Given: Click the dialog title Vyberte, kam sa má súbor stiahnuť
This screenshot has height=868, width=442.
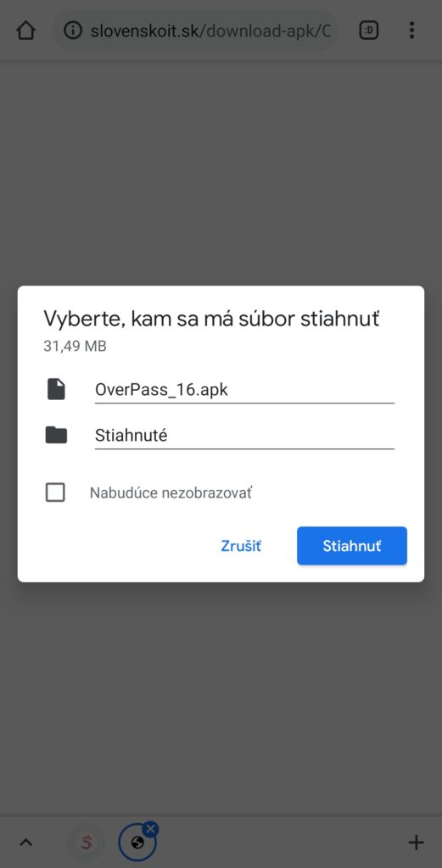Looking at the screenshot, I should coord(211,319).
